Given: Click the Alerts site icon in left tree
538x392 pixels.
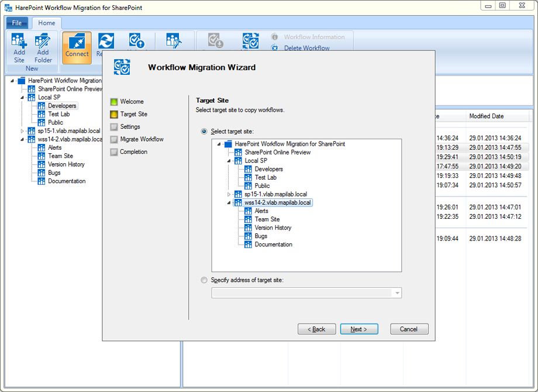Looking at the screenshot, I should [42, 147].
